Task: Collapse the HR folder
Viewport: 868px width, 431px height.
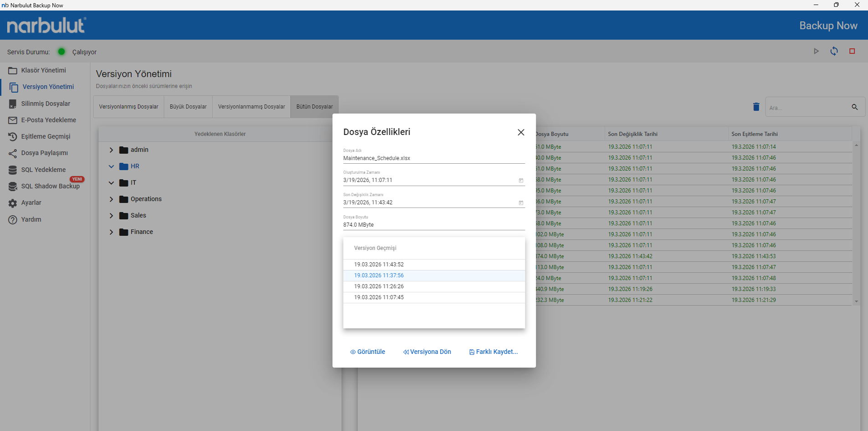Action: (x=111, y=166)
